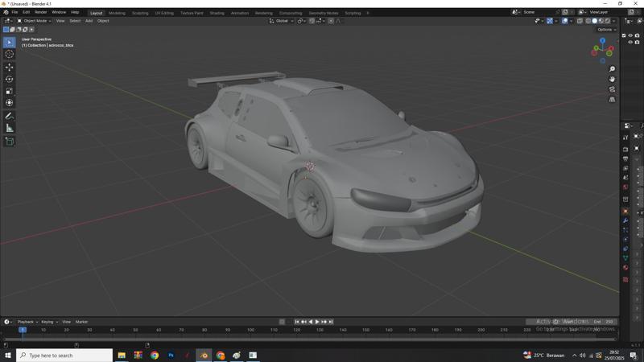The height and width of the screenshot is (362, 644).
Task: Open the pivot point dropdown
Action: pos(302,21)
